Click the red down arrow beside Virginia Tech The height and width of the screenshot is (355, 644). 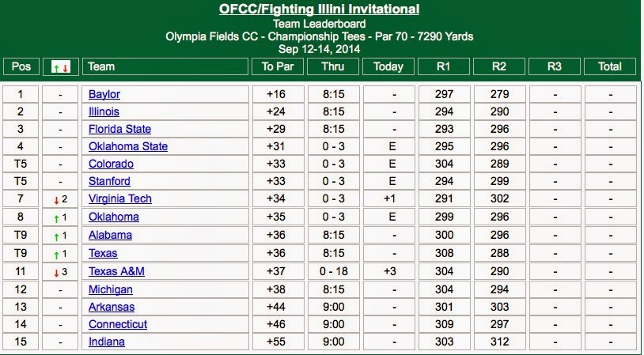point(57,201)
